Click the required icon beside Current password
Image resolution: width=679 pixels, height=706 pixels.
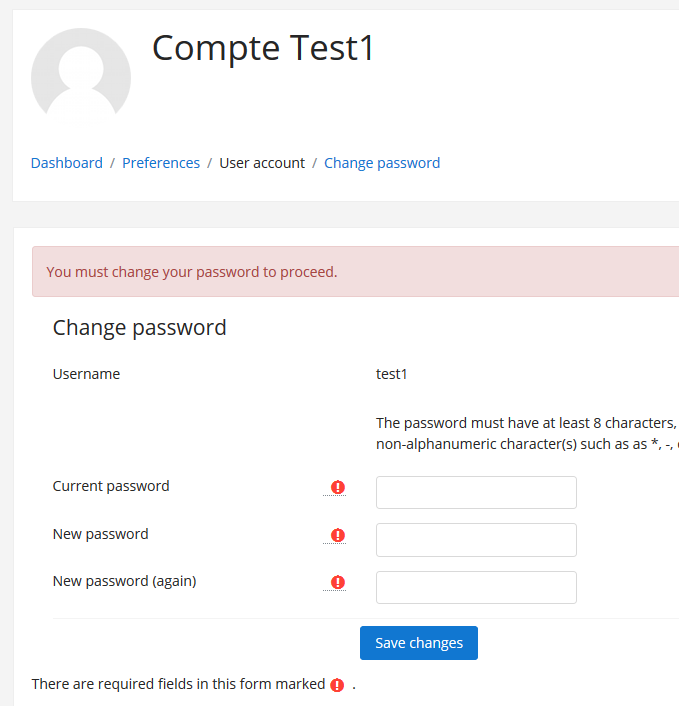(x=338, y=487)
